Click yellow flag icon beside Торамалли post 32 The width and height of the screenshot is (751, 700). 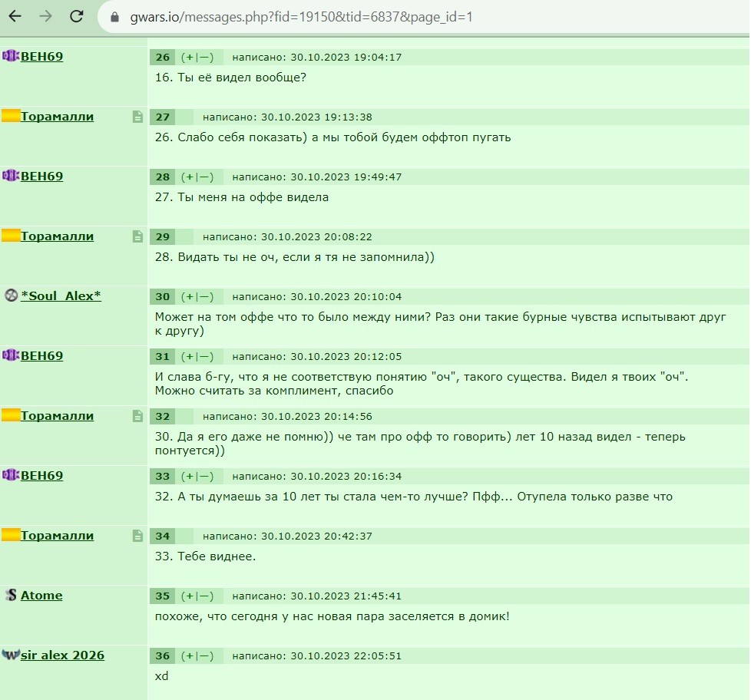coord(11,415)
